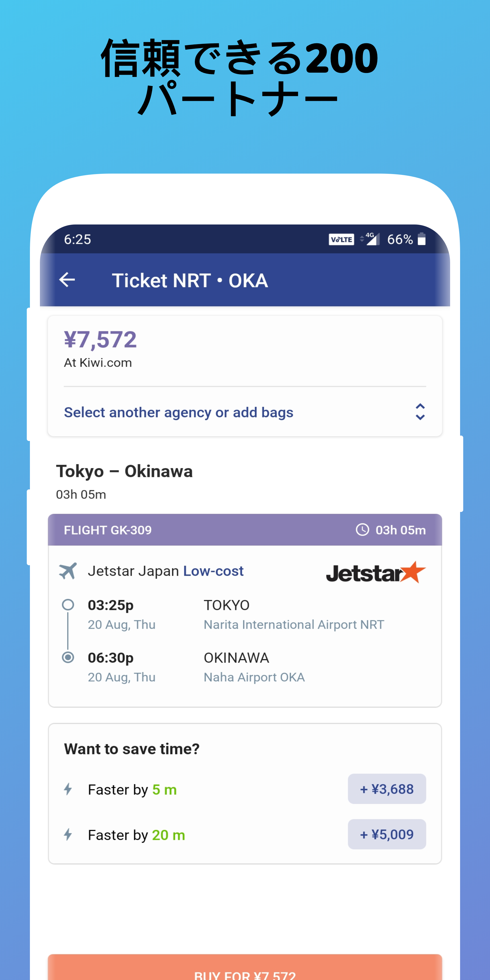490x980 pixels.
Task: Tap the Ticket NRT • OKA title
Action: (x=189, y=281)
